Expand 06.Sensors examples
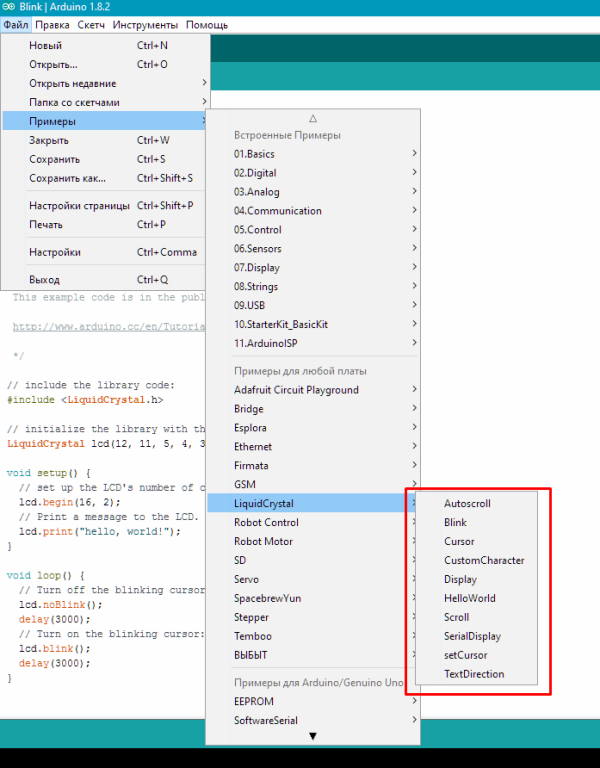This screenshot has width=600, height=768. pyautogui.click(x=313, y=249)
